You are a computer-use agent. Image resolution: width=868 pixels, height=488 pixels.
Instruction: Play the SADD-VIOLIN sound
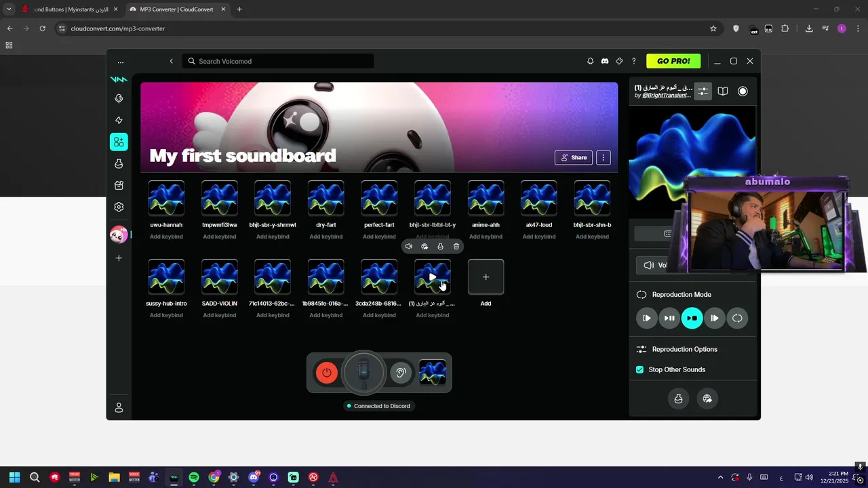pyautogui.click(x=220, y=277)
